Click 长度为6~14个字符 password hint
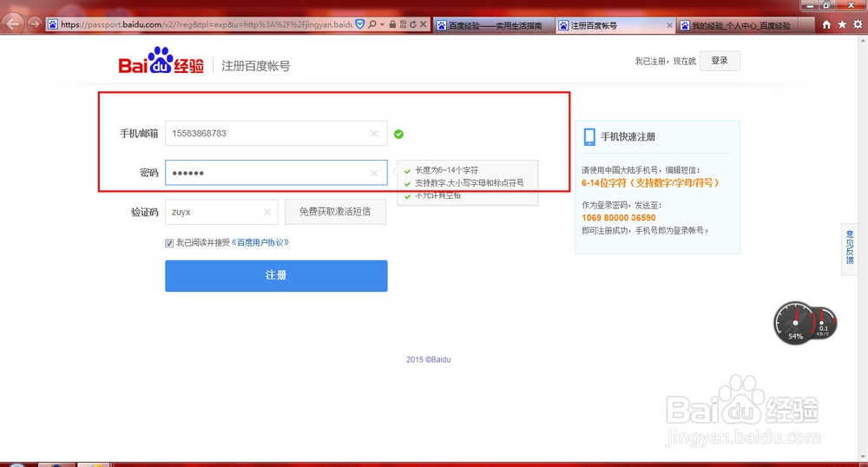Viewport: 868px width, 467px height. point(447,170)
